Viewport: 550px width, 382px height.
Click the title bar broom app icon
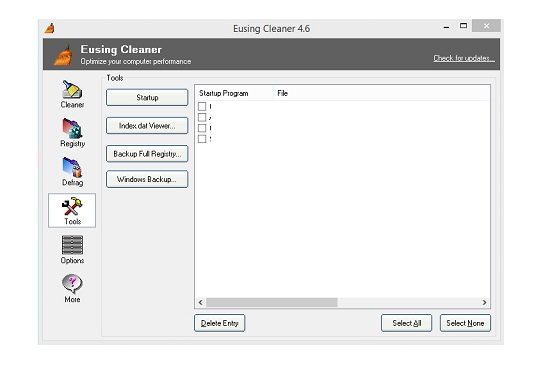49,28
